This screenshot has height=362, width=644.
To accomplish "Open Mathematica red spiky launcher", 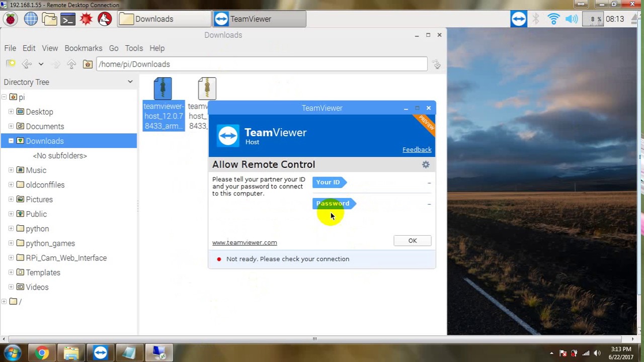I will tap(86, 19).
